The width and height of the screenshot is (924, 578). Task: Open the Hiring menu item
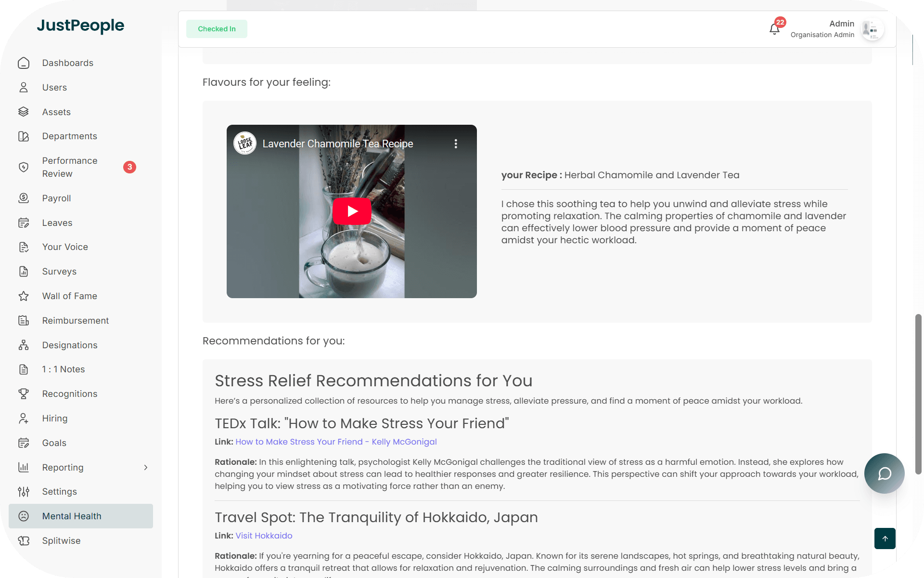click(81, 419)
